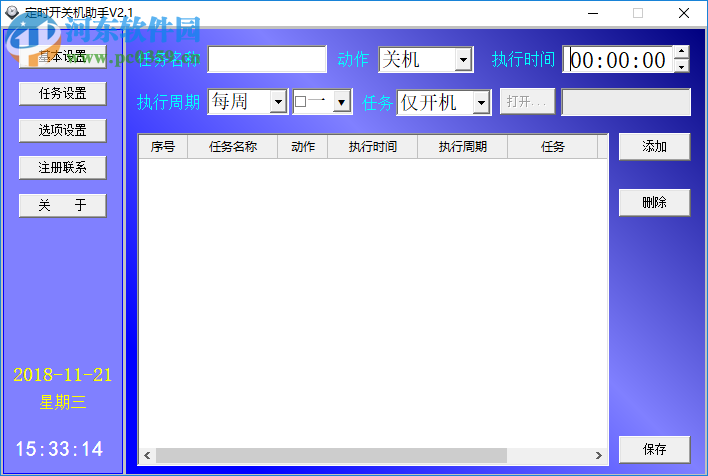Sort by the 序号 column header
This screenshot has height=476, width=708.
point(163,147)
